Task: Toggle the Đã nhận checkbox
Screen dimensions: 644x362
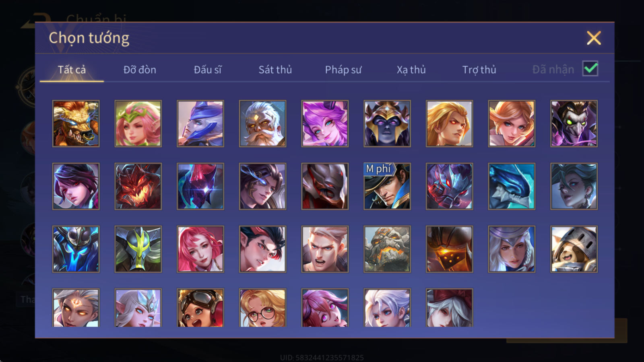Action: (590, 69)
